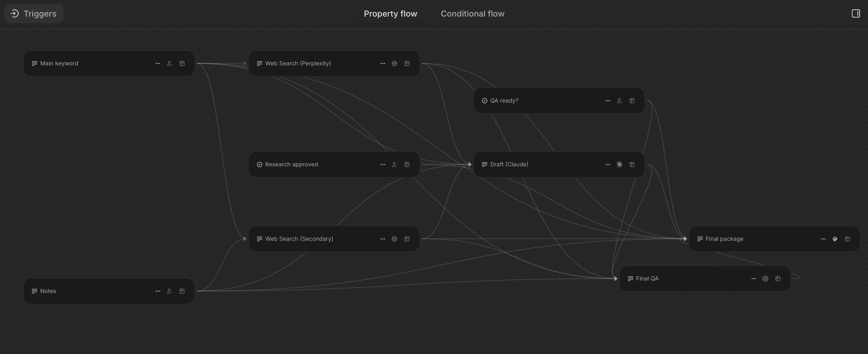
Task: Open the ellipsis menu on Draft (Claude)
Action: pyautogui.click(x=607, y=164)
